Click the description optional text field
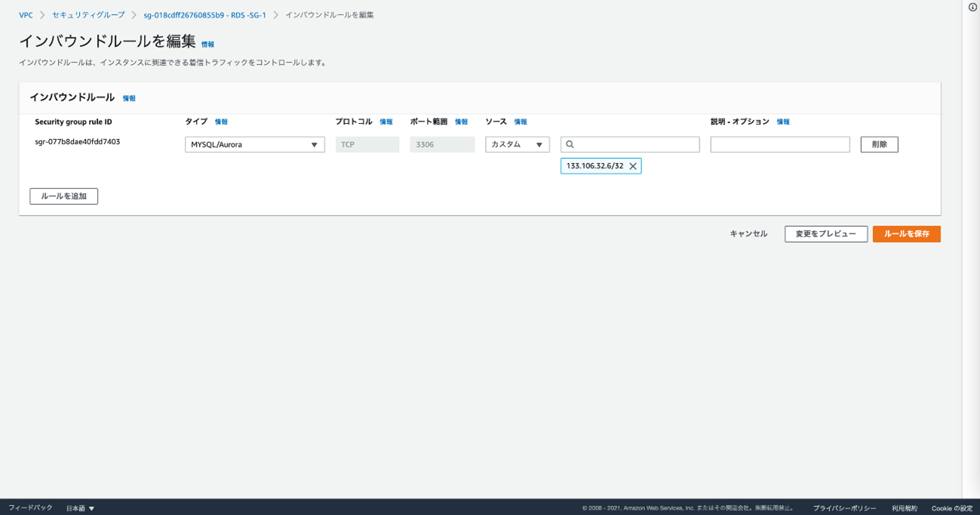This screenshot has height=515, width=980. 779,144
